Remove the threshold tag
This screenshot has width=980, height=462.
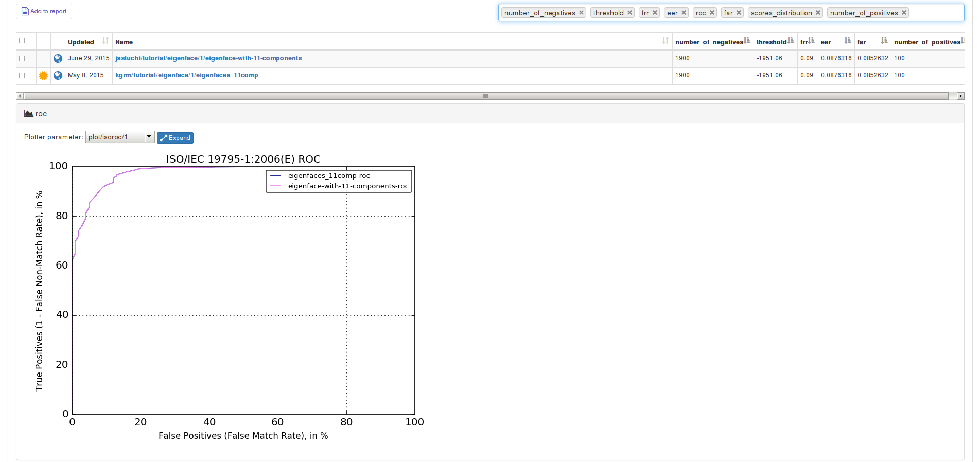[x=629, y=13]
